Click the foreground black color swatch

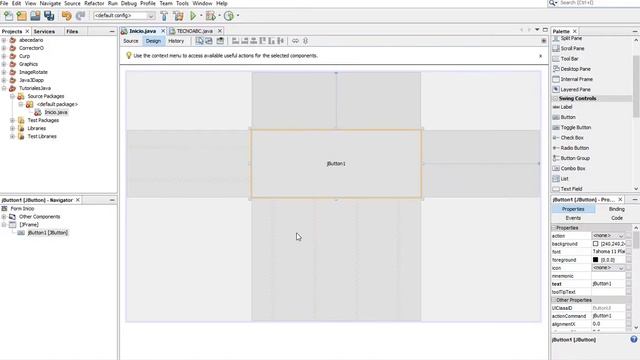595,260
